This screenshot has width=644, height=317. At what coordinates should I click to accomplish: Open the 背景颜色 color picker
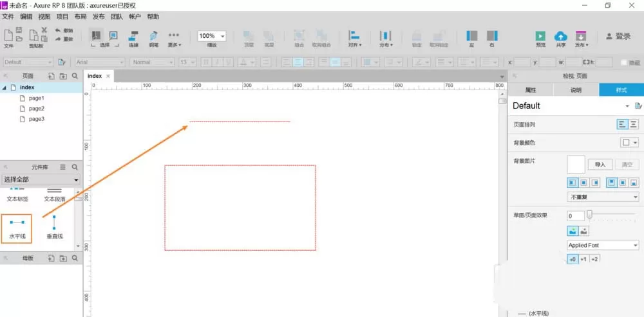[x=630, y=143]
